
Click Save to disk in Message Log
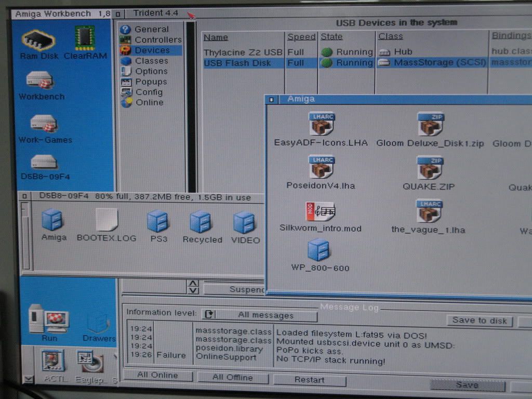click(479, 321)
